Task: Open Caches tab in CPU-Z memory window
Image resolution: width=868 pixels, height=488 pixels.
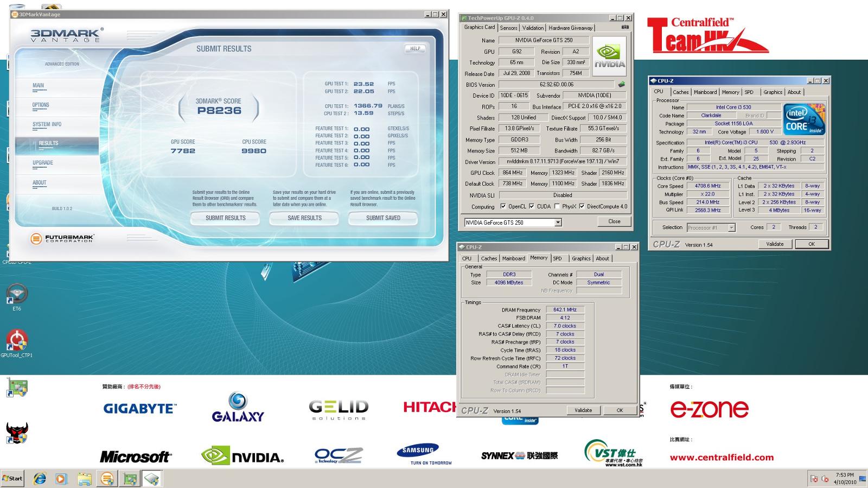Action: (x=489, y=258)
